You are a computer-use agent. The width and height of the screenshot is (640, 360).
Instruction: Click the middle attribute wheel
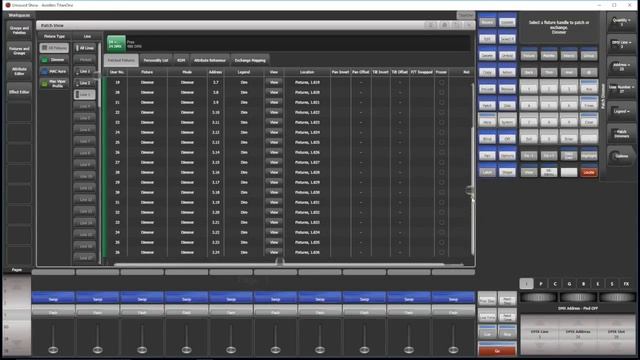coord(578,298)
